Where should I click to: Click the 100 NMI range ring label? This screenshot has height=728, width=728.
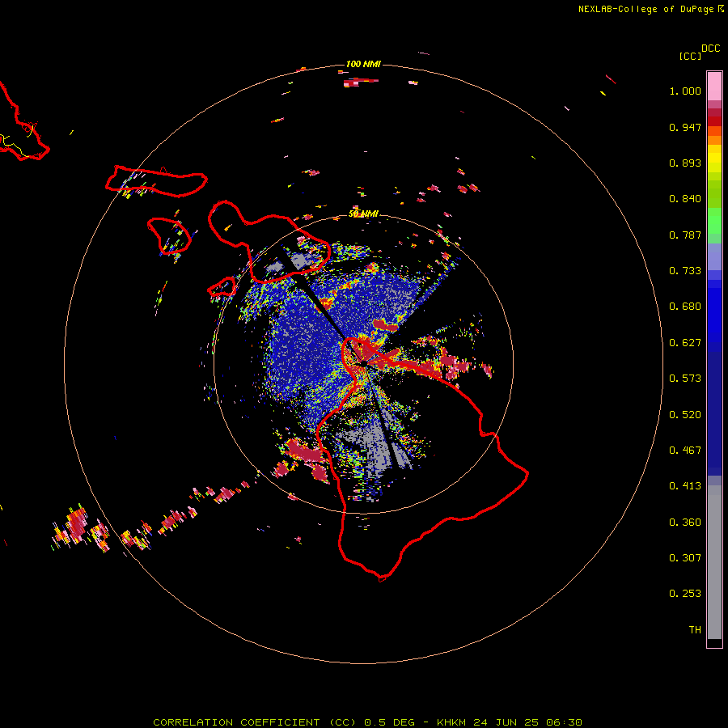[363, 64]
